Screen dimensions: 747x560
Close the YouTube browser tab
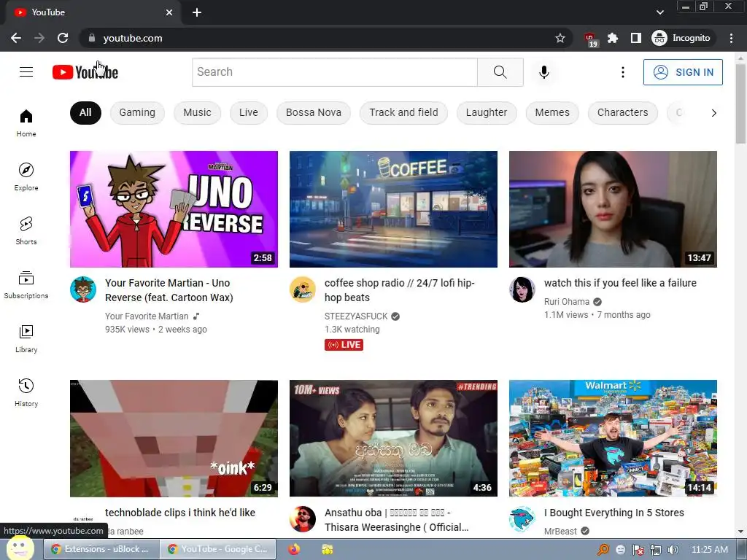click(x=169, y=12)
